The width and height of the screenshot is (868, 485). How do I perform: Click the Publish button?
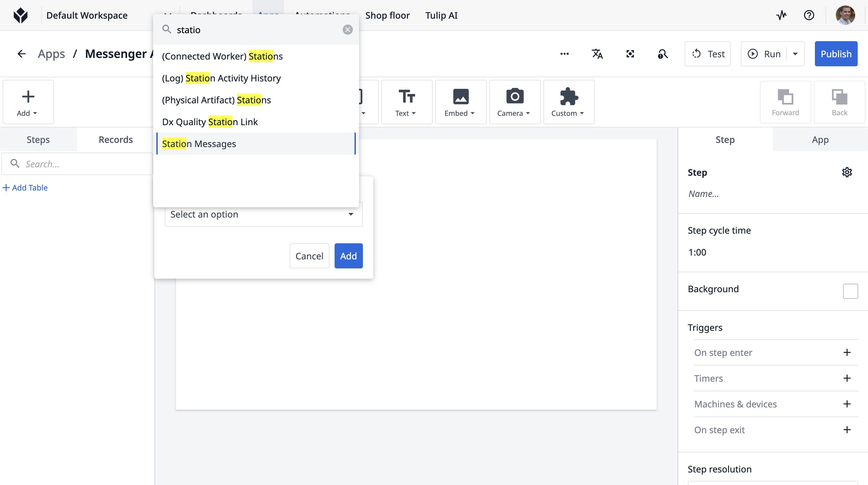(836, 54)
